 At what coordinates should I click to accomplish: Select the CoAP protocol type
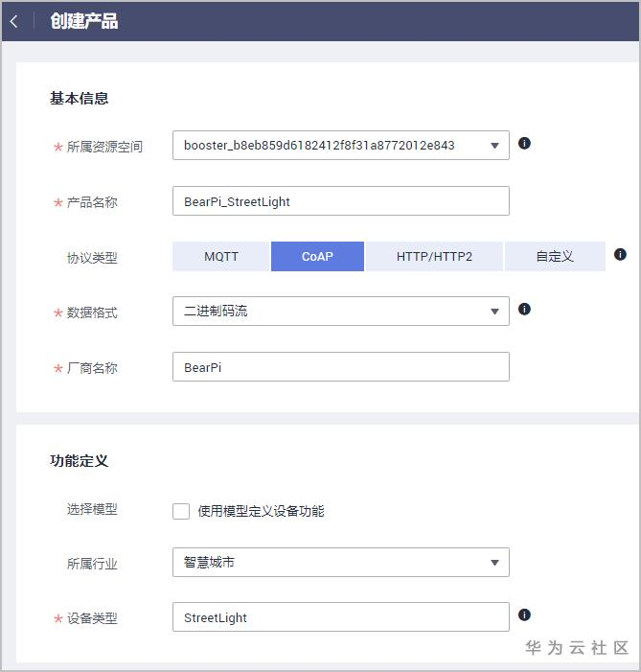(317, 257)
